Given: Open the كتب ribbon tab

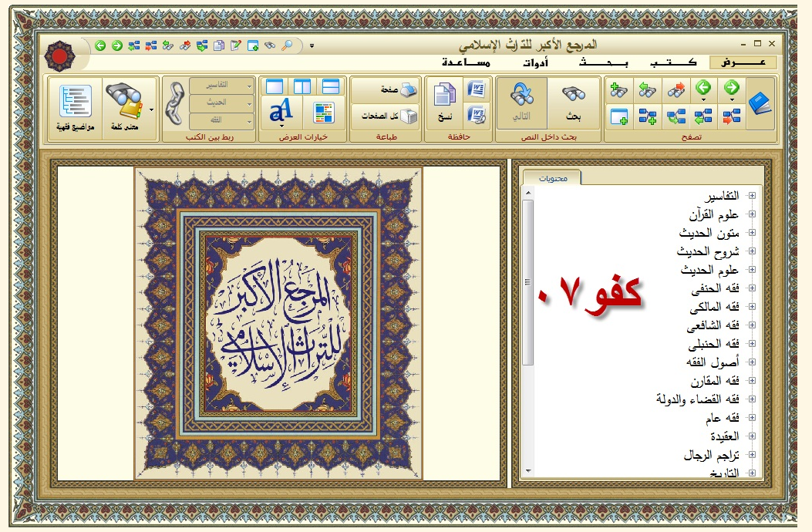Looking at the screenshot, I should (x=673, y=62).
